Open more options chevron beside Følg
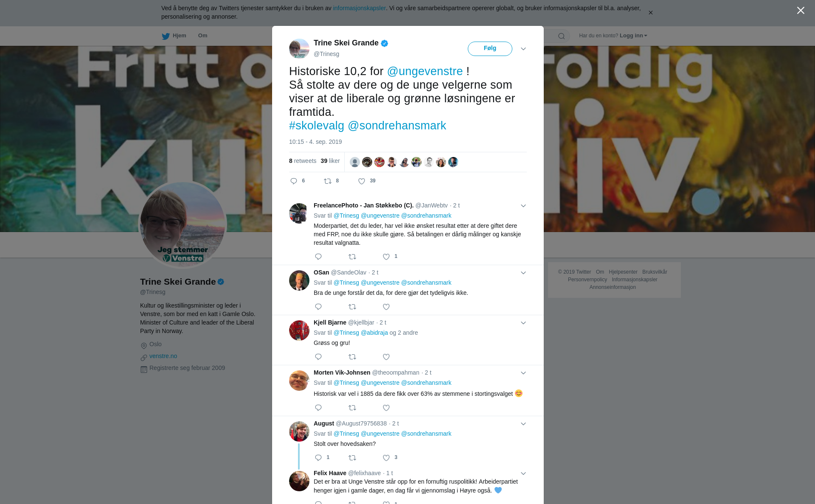This screenshot has height=504, width=815. [x=523, y=49]
